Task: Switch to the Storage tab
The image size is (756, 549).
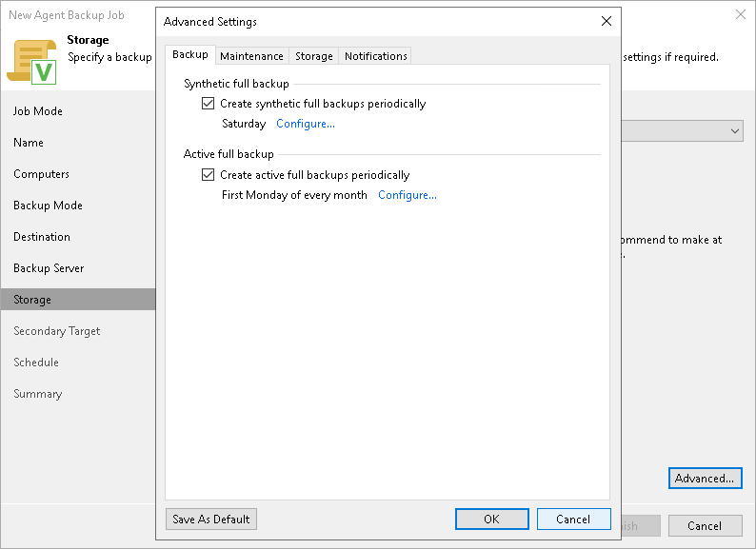Action: 314,56
